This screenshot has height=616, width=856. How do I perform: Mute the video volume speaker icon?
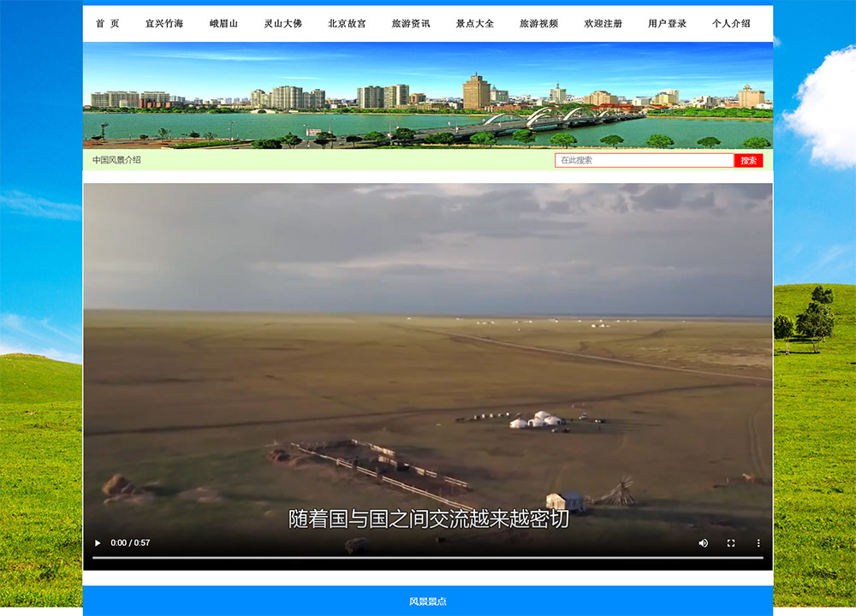point(703,543)
